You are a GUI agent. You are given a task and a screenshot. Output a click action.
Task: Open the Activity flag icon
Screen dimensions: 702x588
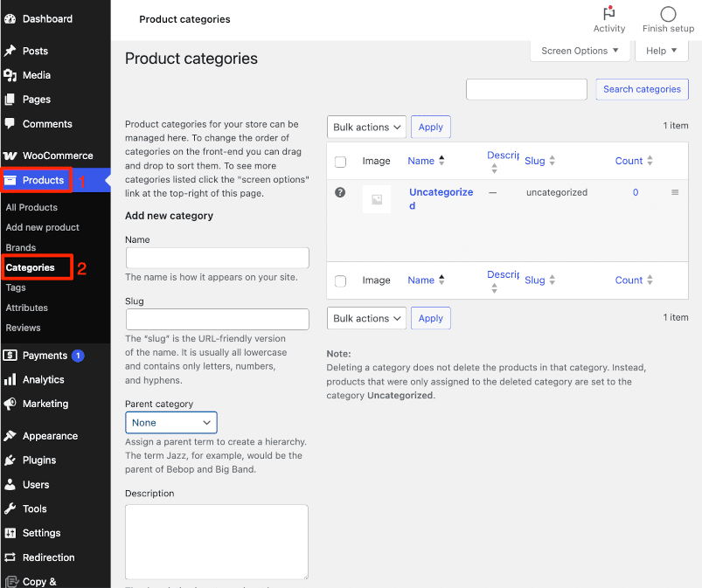pos(608,13)
